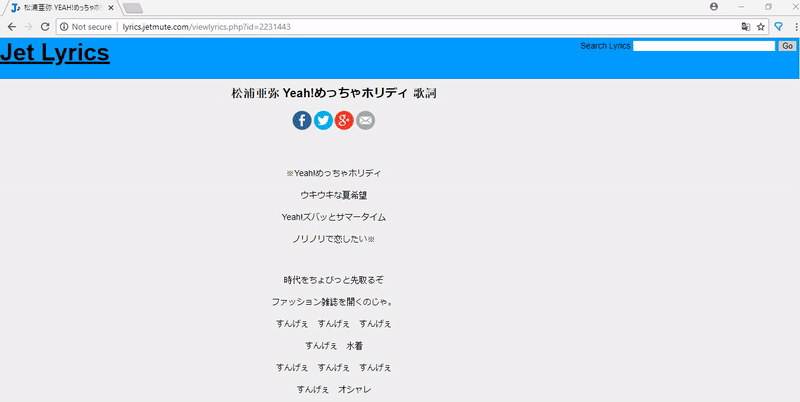Share the lyrics on Twitter
This screenshot has width=800, height=402.
(323, 120)
